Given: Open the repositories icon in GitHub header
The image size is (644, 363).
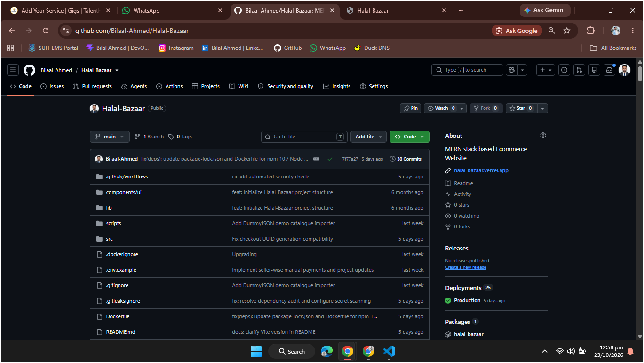Looking at the screenshot, I should click(595, 70).
